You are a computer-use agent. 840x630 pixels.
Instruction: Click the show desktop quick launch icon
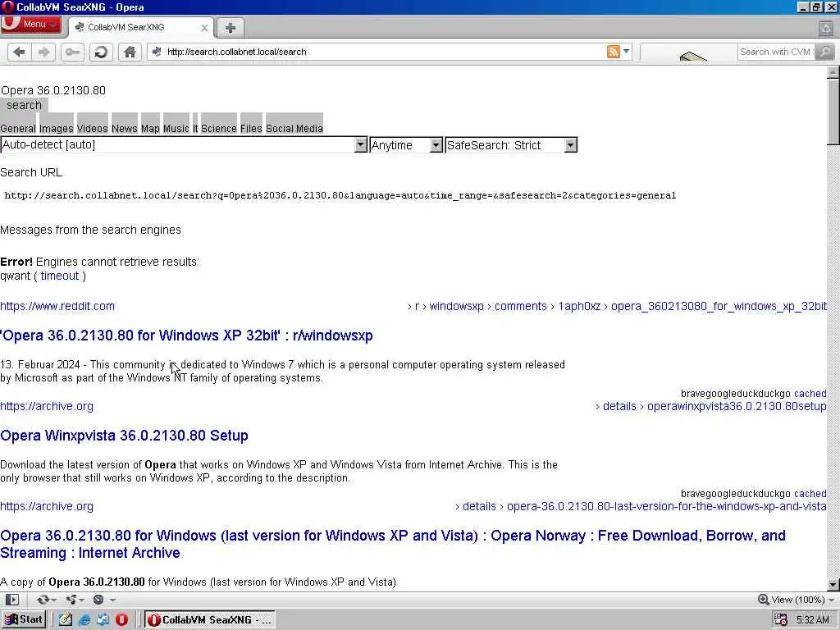tap(103, 620)
